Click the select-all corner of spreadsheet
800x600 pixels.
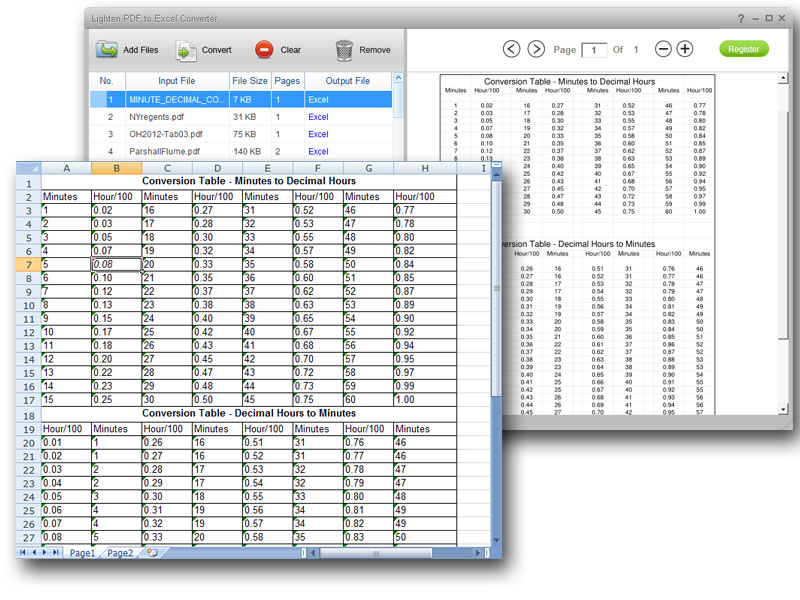point(29,168)
